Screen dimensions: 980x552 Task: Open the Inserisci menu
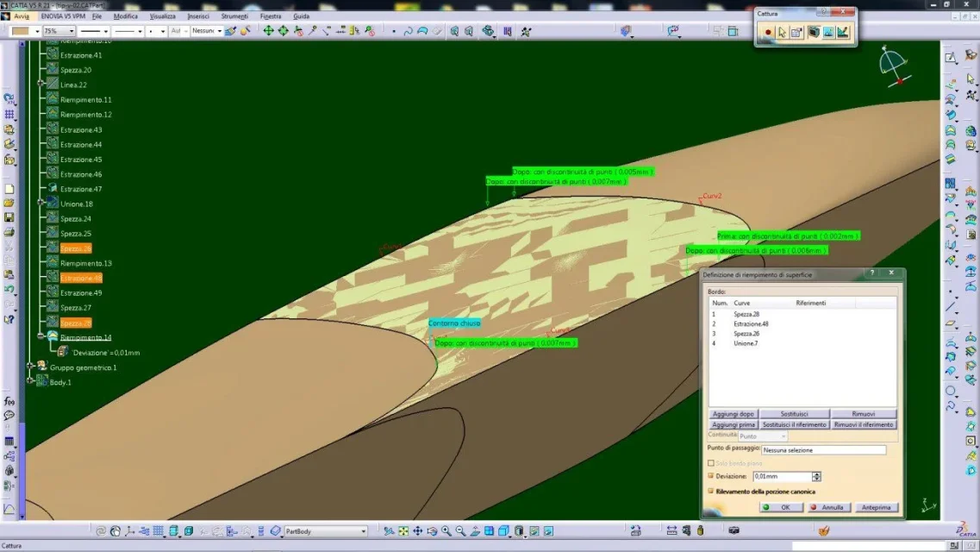198,16
